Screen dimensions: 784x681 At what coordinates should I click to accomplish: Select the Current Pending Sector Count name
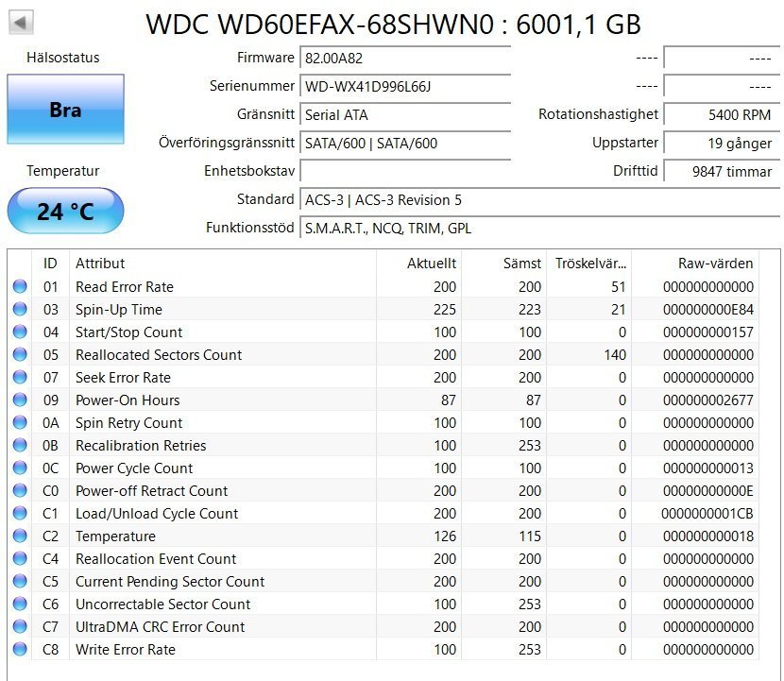[x=170, y=582]
